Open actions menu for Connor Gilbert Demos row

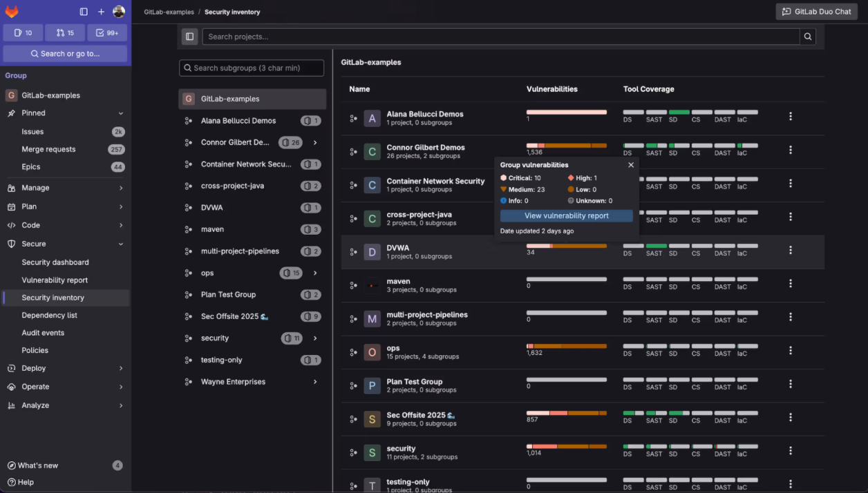point(791,150)
